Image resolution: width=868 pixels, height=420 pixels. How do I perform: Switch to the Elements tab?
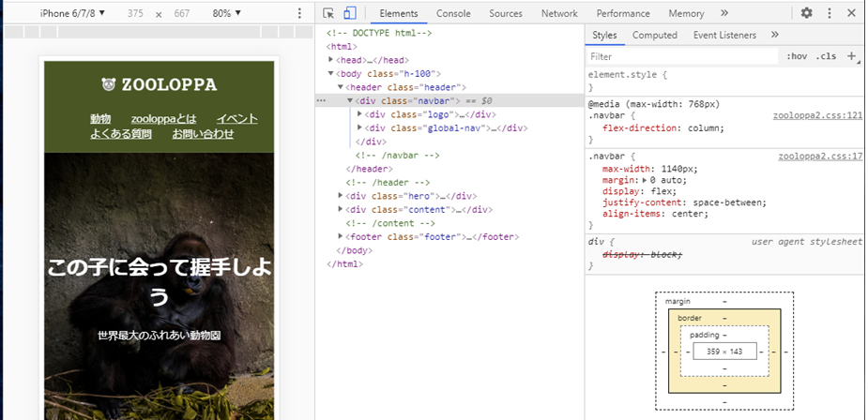point(399,13)
